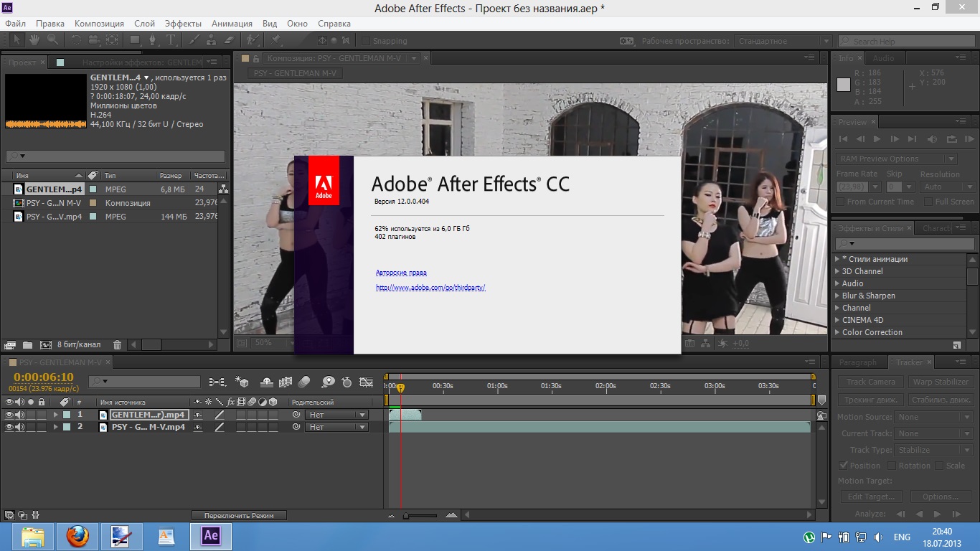This screenshot has height=551, width=980.
Task: Select the Roto Brush tool
Action: pos(253,40)
